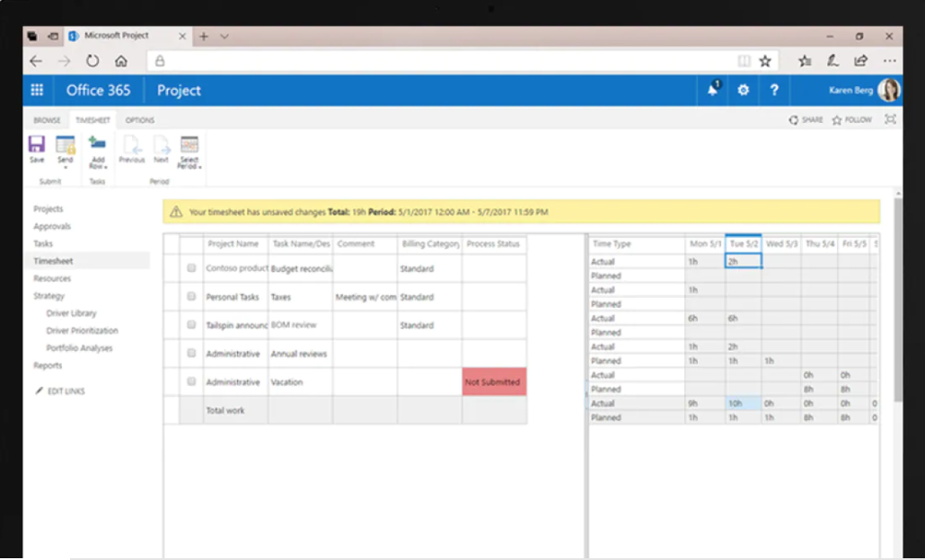This screenshot has height=560, width=925.
Task: Click browser home button
Action: pos(121,61)
